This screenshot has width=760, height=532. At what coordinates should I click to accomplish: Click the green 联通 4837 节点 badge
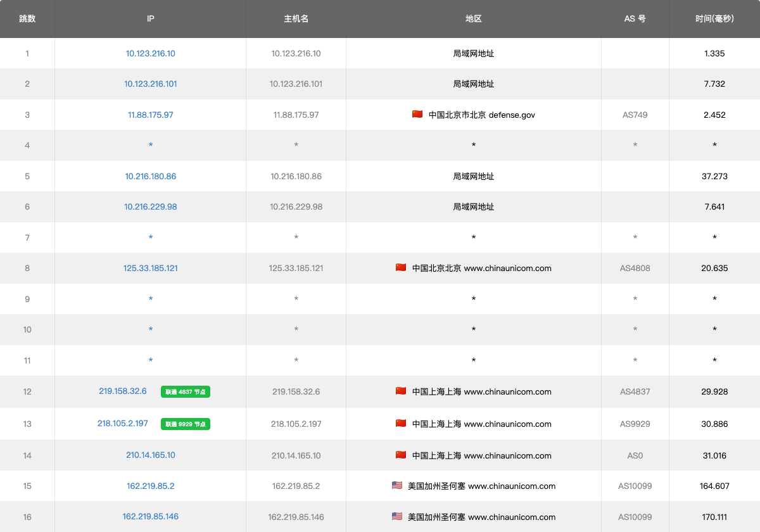(185, 392)
